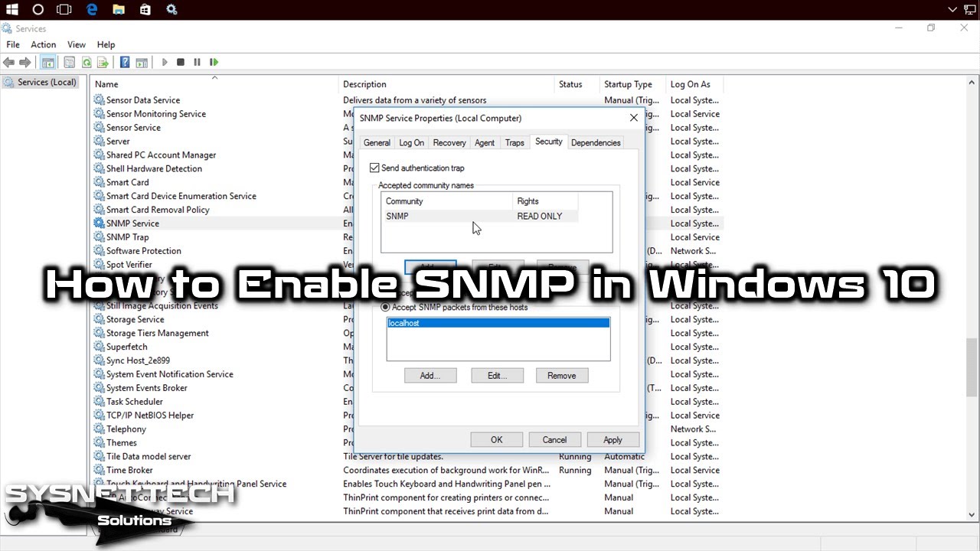The height and width of the screenshot is (551, 980).
Task: Select the SNMP community row
Action: [x=479, y=217]
